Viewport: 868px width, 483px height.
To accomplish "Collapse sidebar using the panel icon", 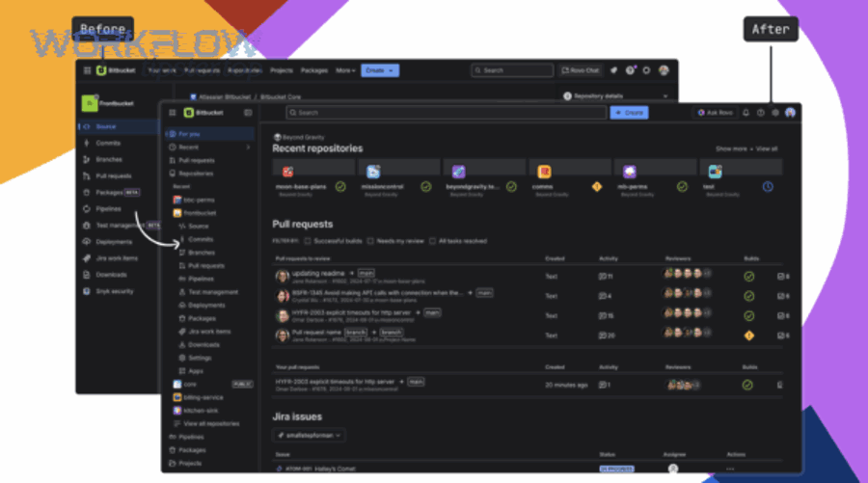I will tap(248, 113).
